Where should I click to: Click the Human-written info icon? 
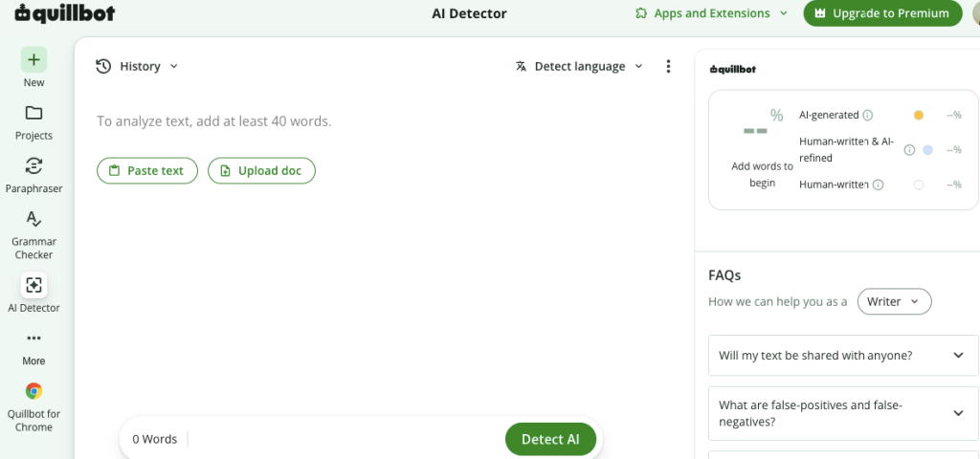[x=879, y=185]
